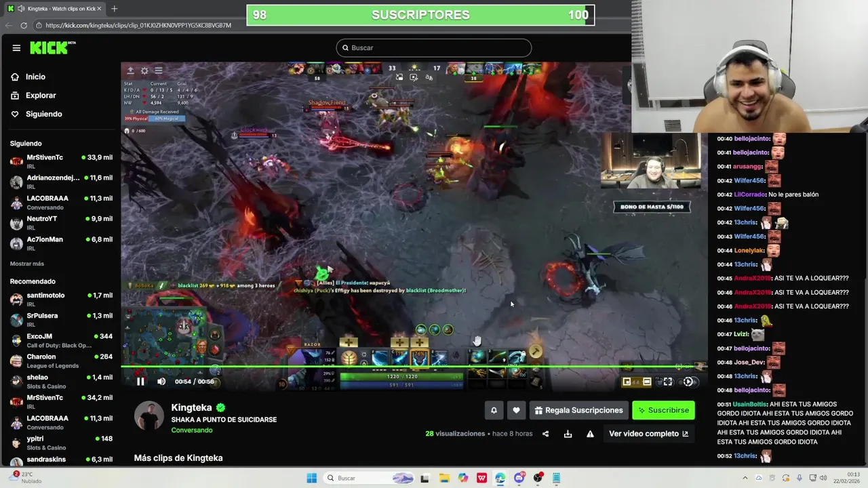Open Windows Start menu
The height and width of the screenshot is (488, 868).
pos(311,478)
